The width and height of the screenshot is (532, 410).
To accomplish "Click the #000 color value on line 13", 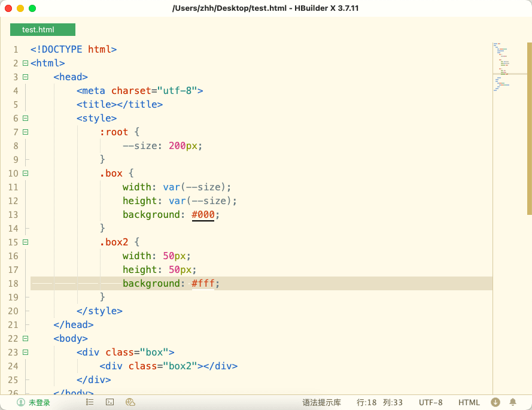I will pos(203,215).
